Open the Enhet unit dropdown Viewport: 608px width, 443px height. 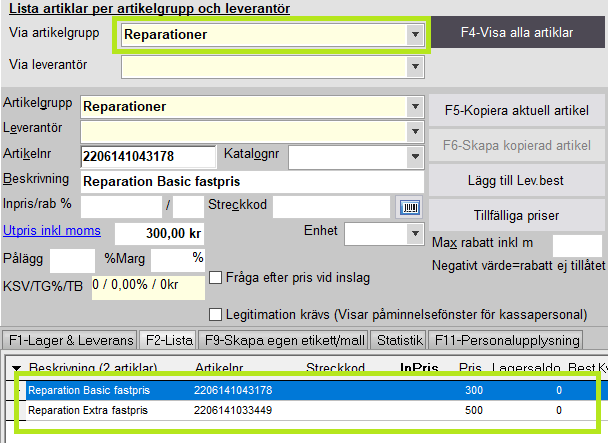pos(414,233)
